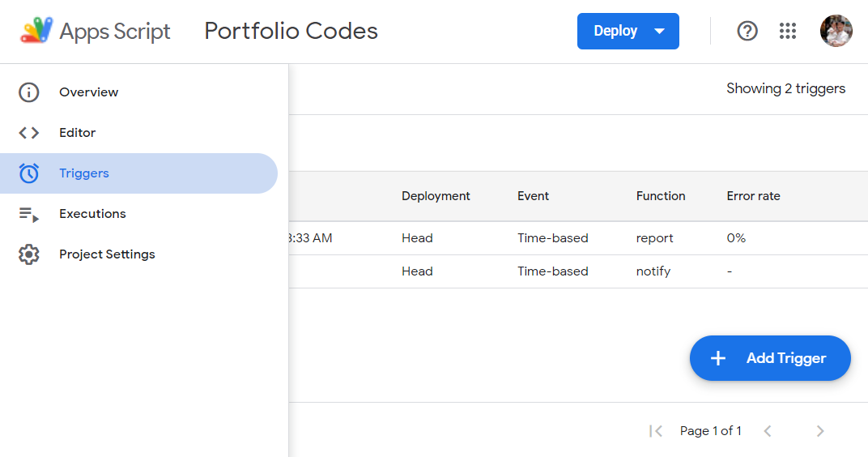Go to the first page of triggers
This screenshot has width=868, height=457.
(x=656, y=431)
